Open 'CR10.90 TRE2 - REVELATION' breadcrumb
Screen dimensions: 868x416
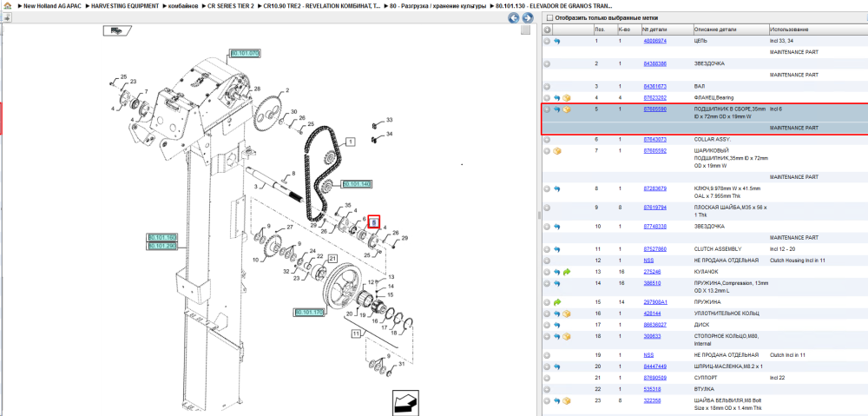click(322, 5)
